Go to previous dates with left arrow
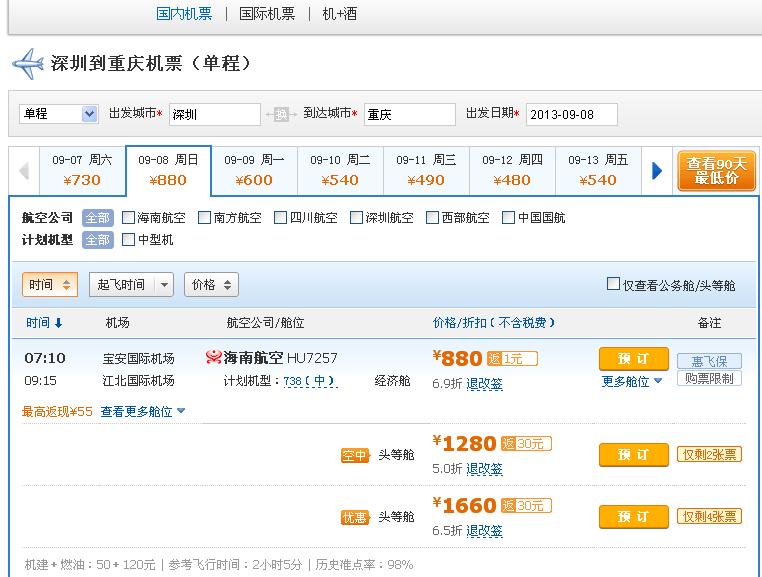Screen dimensions: 762x577 (x=23, y=171)
